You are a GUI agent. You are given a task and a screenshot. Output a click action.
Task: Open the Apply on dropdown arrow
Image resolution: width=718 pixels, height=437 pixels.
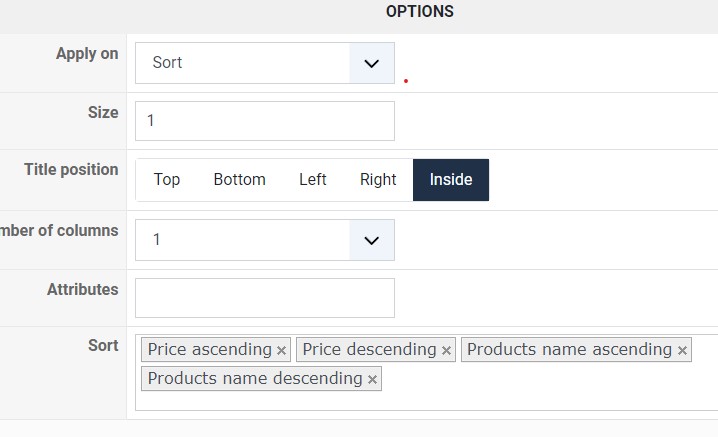[x=372, y=63]
